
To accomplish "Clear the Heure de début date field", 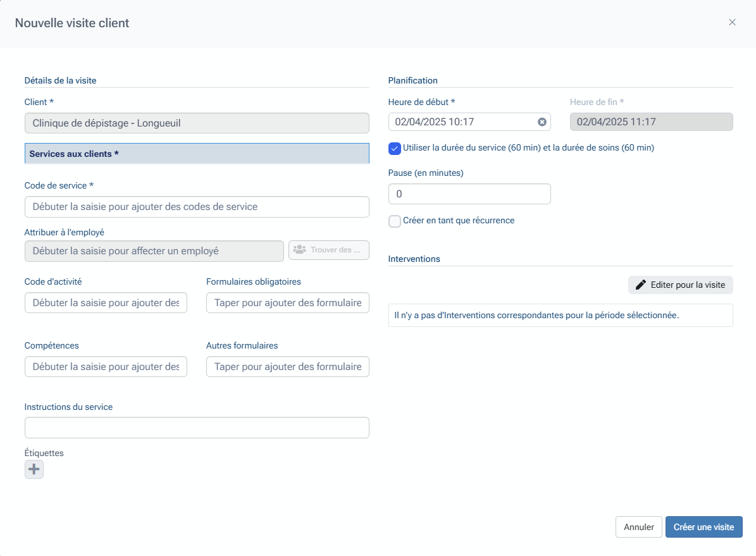I will (542, 122).
